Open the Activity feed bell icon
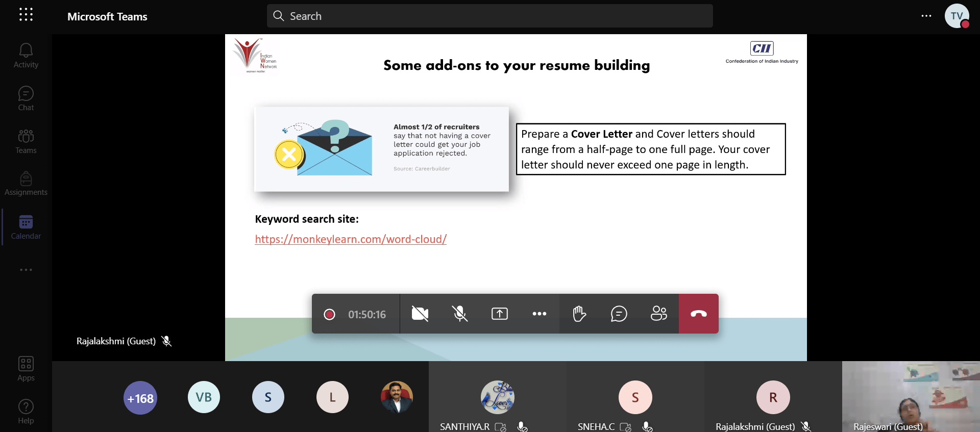 (26, 56)
